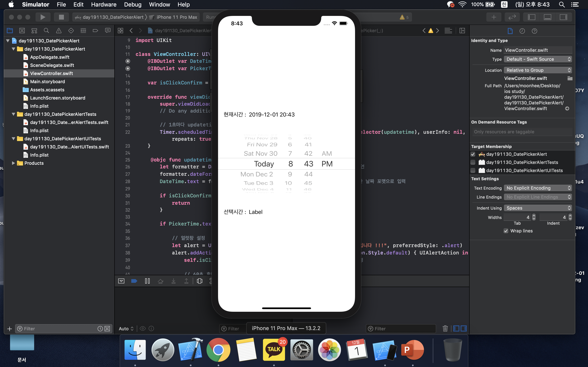Open the Indent Using Spaces dropdown
Screen dimensions: 588x367
coord(537,208)
